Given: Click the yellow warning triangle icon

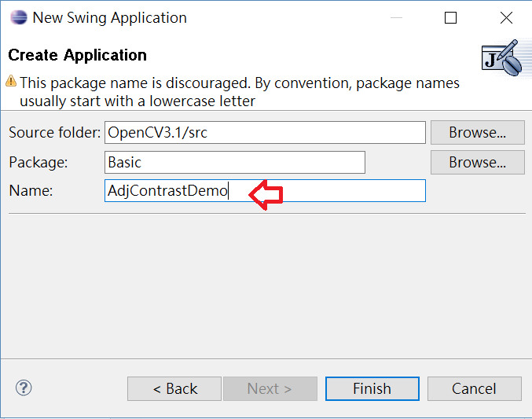Looking at the screenshot, I should click(11, 81).
